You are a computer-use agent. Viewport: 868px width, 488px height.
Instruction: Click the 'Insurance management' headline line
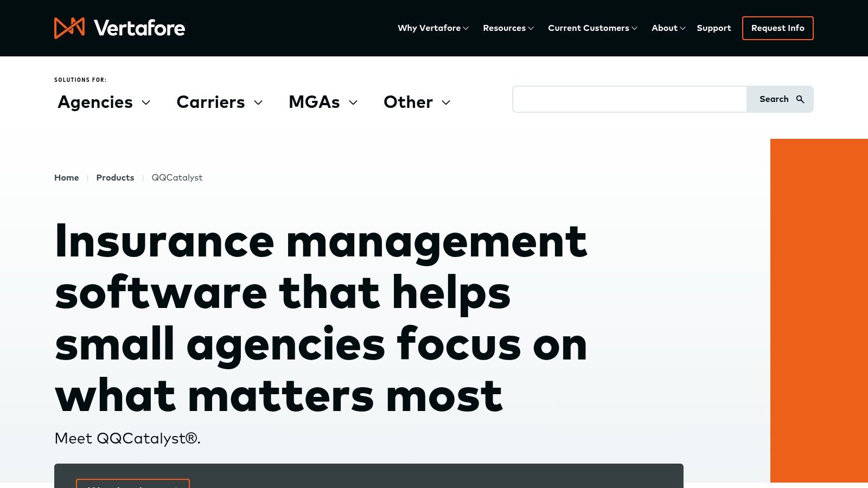coord(321,242)
